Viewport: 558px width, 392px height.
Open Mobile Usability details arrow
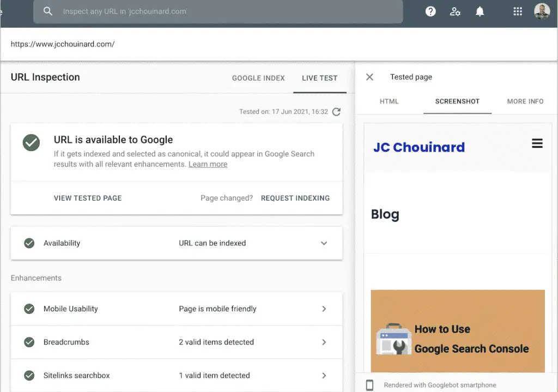(324, 309)
